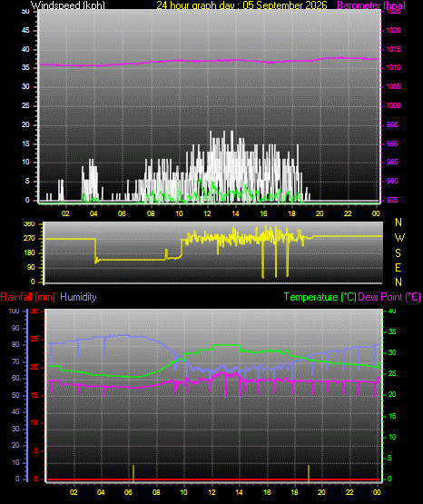The height and width of the screenshot is (504, 423).
Task: Click hour 16 on the temperature chart time axis
Action: tap(267, 492)
